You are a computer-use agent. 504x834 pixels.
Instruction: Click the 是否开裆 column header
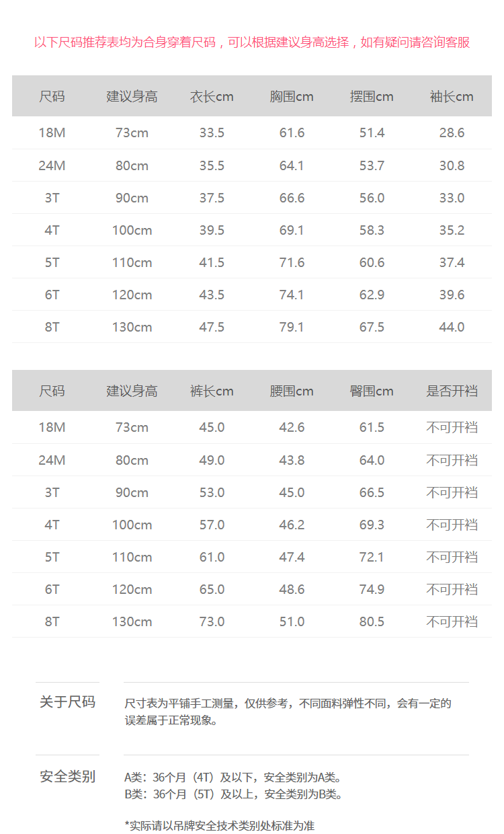(452, 391)
